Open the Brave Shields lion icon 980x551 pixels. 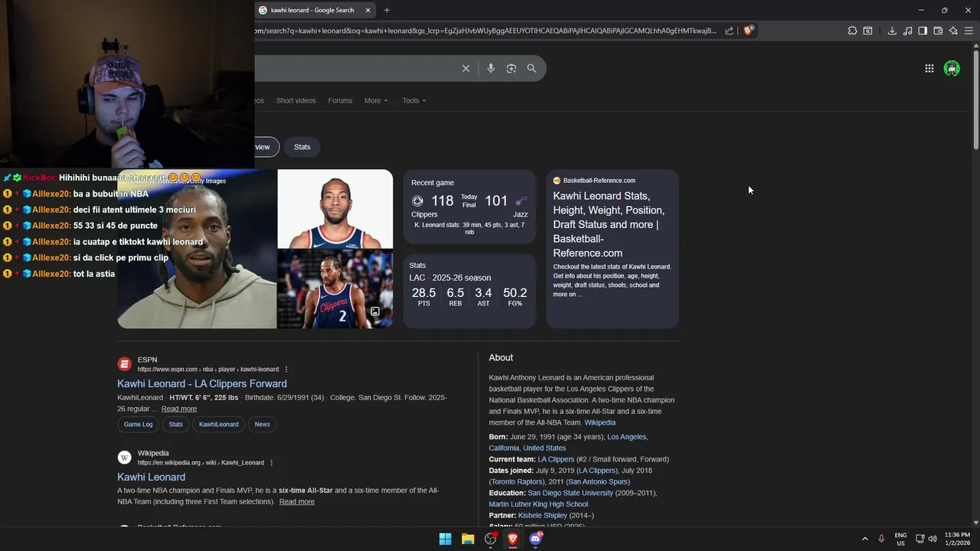coord(748,31)
